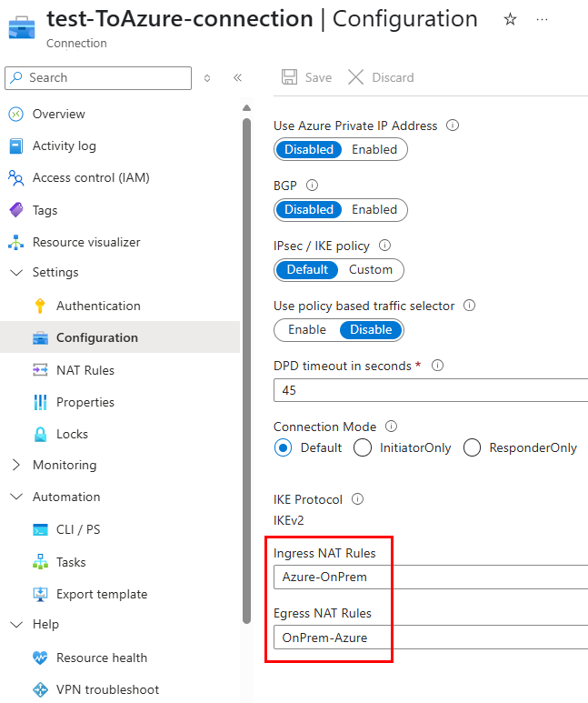588x703 pixels.
Task: Choose Custom IPsec / IKE policy
Action: pos(371,269)
